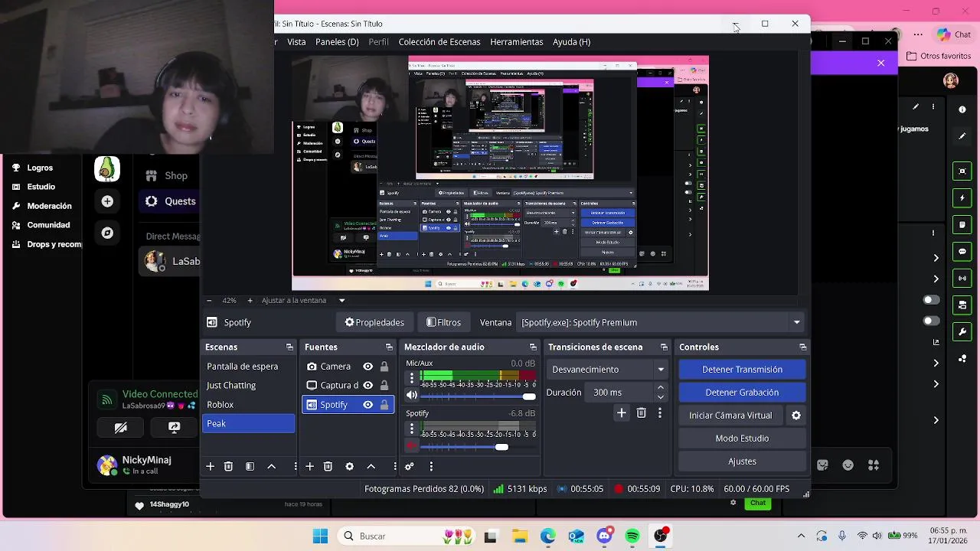This screenshot has width=980, height=551.
Task: Open the Windows Start menu
Action: (320, 536)
